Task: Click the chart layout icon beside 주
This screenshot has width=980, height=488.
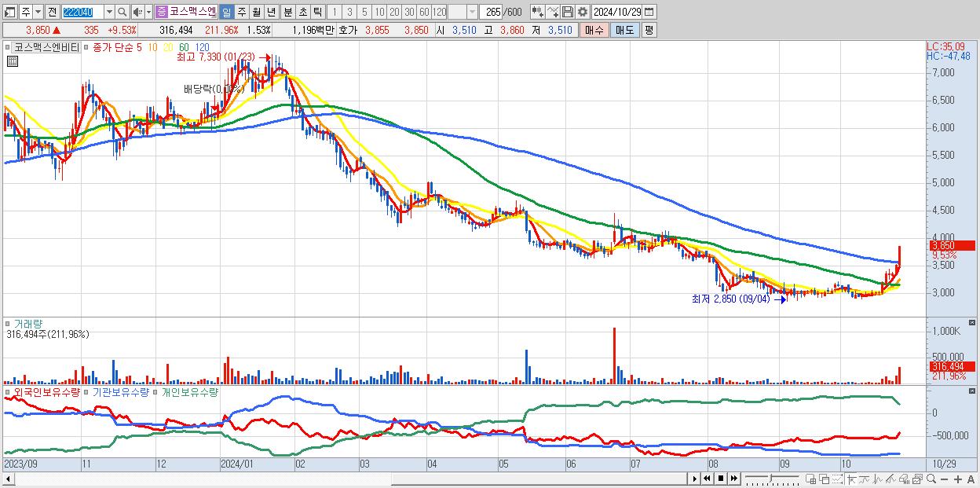Action: coord(10,12)
